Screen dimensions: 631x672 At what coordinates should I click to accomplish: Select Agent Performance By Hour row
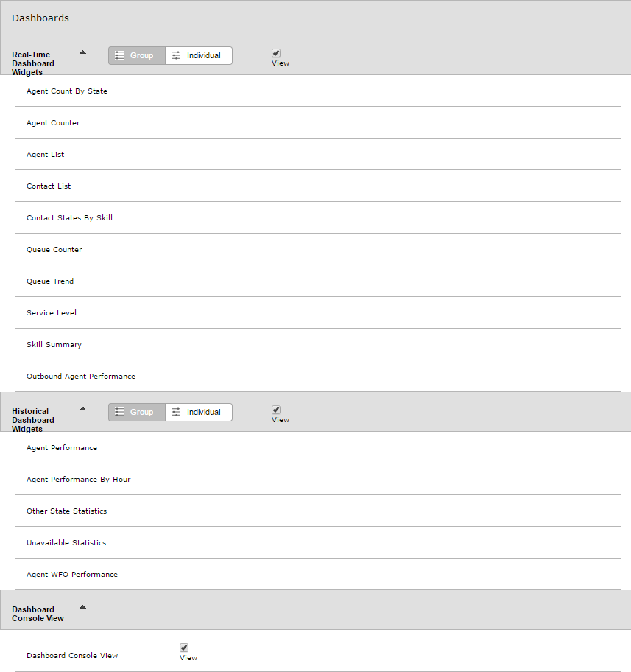pos(318,479)
